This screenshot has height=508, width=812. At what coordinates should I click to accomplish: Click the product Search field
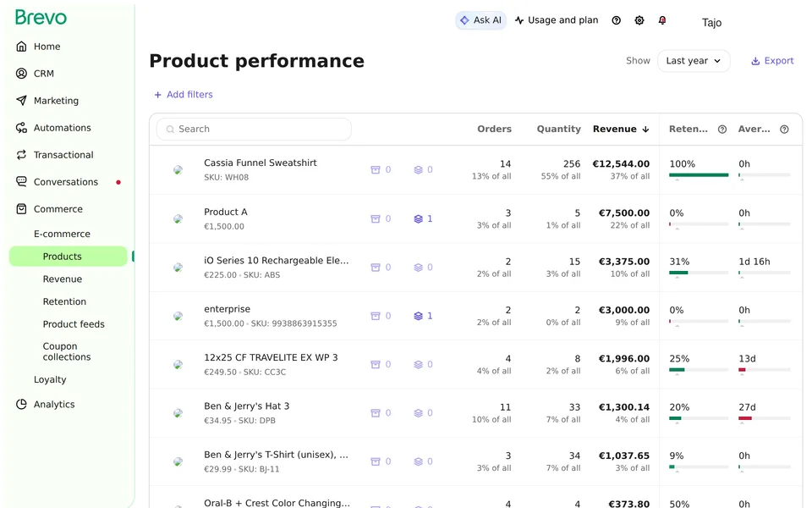pyautogui.click(x=254, y=129)
